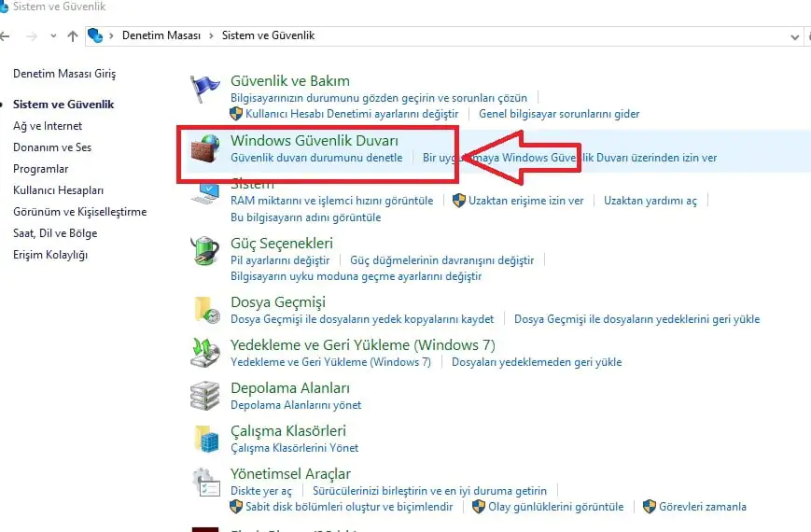The height and width of the screenshot is (532, 811).
Task: Click Pil ayarlarını değiştir link
Action: (280, 259)
